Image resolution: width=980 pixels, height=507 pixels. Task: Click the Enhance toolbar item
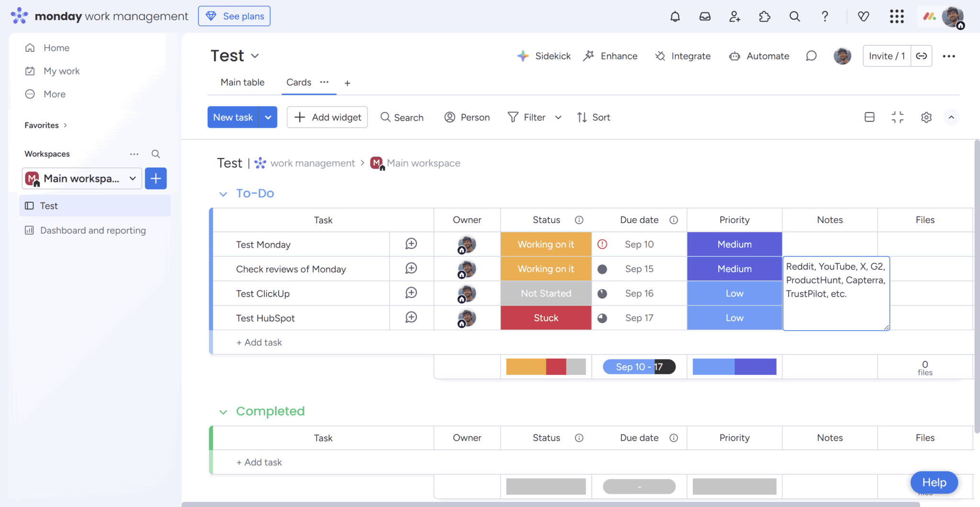pyautogui.click(x=610, y=56)
